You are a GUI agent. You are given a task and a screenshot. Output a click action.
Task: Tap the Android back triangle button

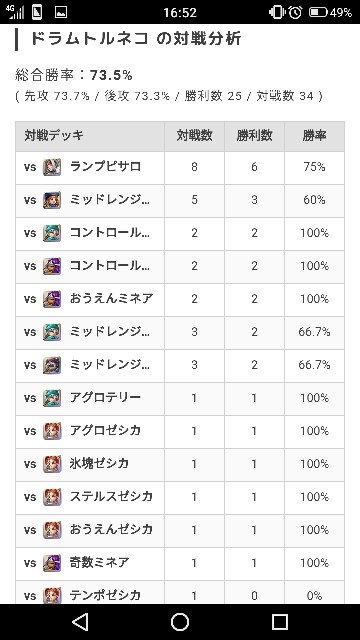click(x=80, y=622)
